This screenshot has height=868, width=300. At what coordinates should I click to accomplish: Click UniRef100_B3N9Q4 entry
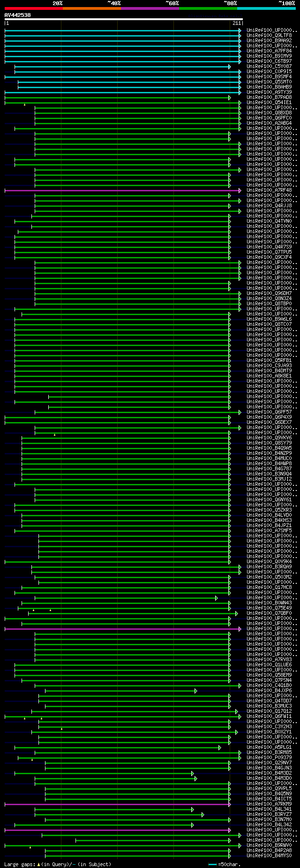click(x=269, y=474)
